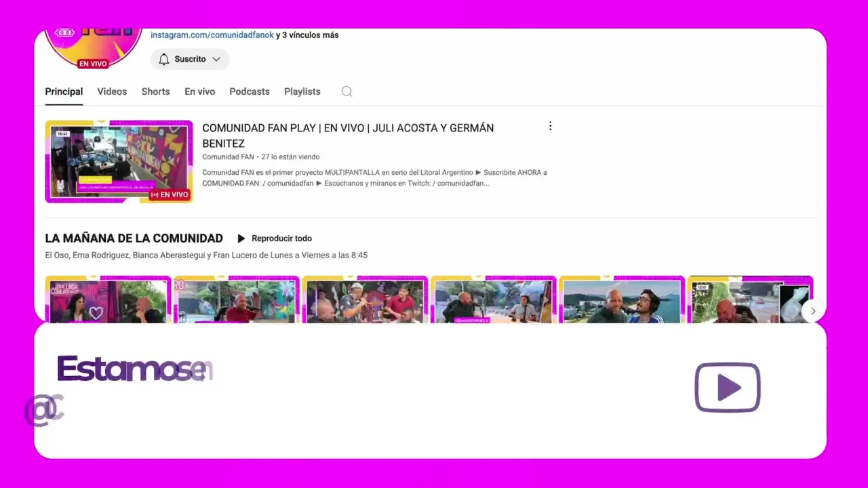This screenshot has width=868, height=488.
Task: Switch to the Videos tab
Action: click(112, 91)
